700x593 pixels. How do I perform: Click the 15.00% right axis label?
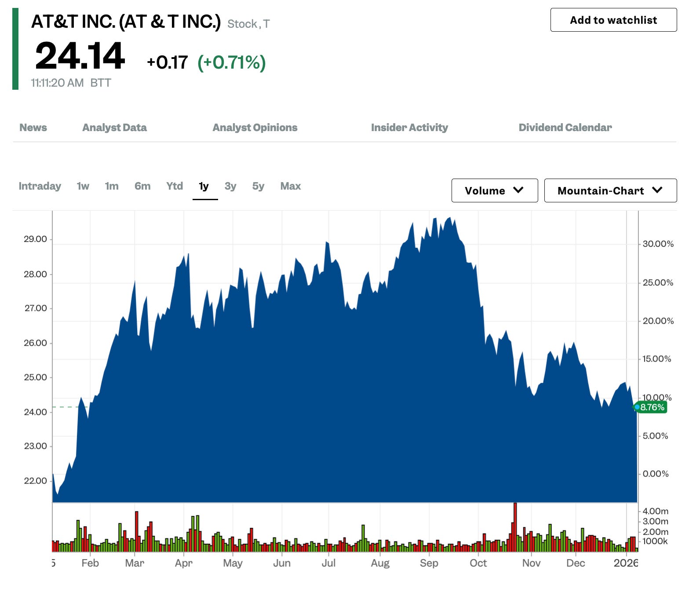657,359
